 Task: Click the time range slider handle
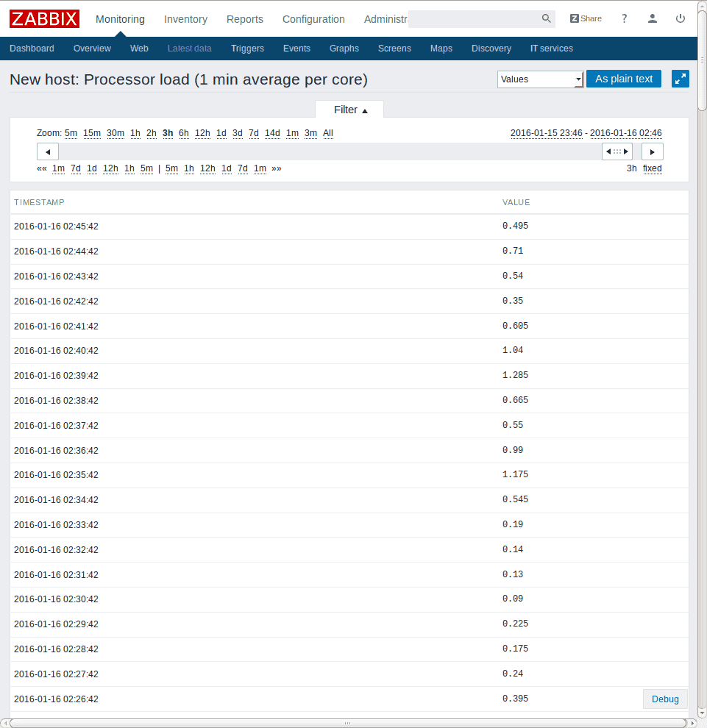(x=617, y=151)
